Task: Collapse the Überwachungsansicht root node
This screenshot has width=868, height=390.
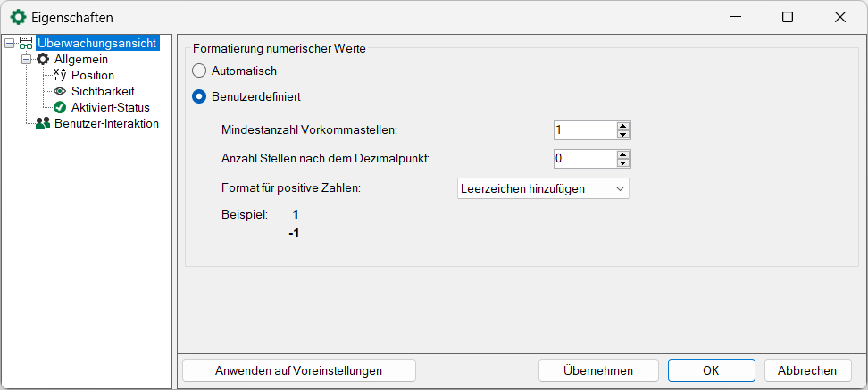Action: coord(9,43)
